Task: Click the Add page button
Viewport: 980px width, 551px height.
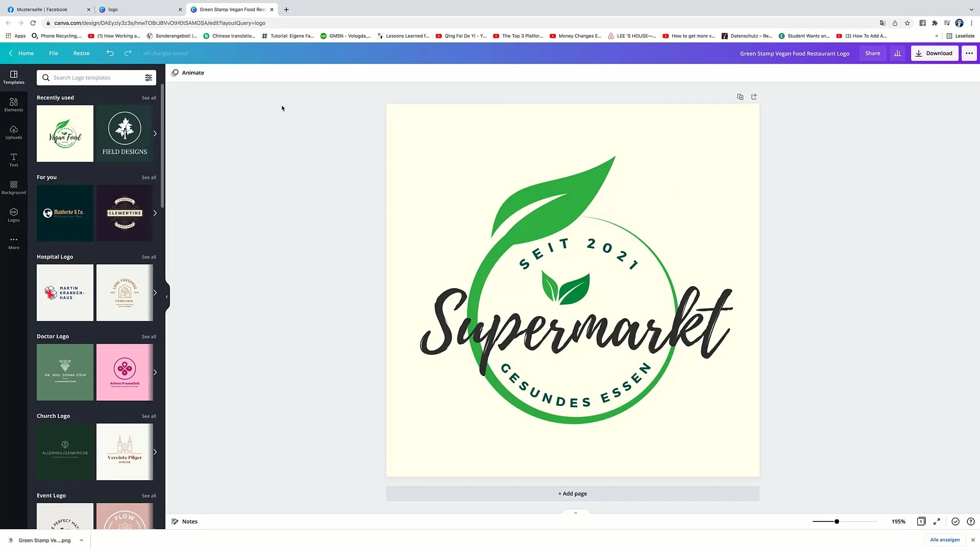Action: pyautogui.click(x=573, y=493)
